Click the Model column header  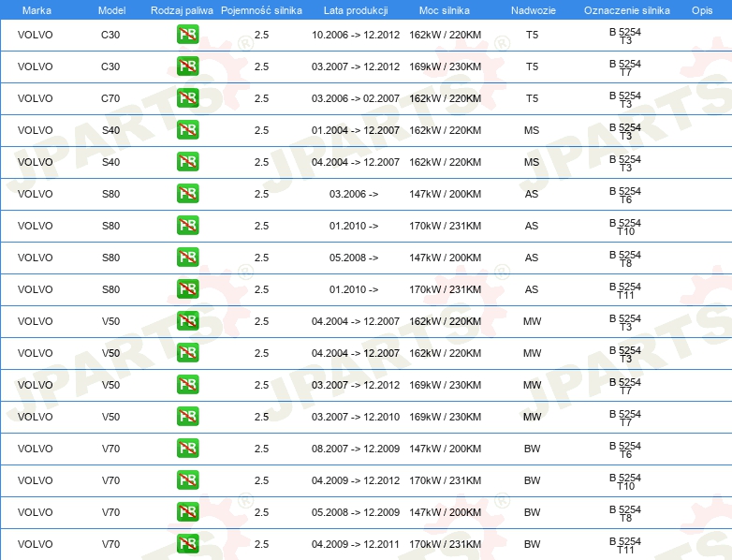112,10
